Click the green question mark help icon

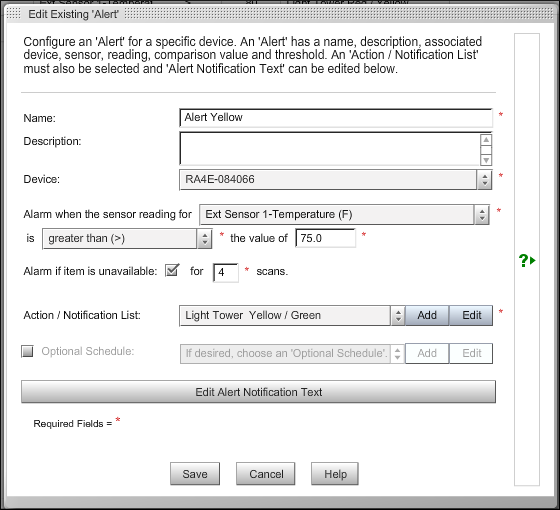pyautogui.click(x=527, y=260)
